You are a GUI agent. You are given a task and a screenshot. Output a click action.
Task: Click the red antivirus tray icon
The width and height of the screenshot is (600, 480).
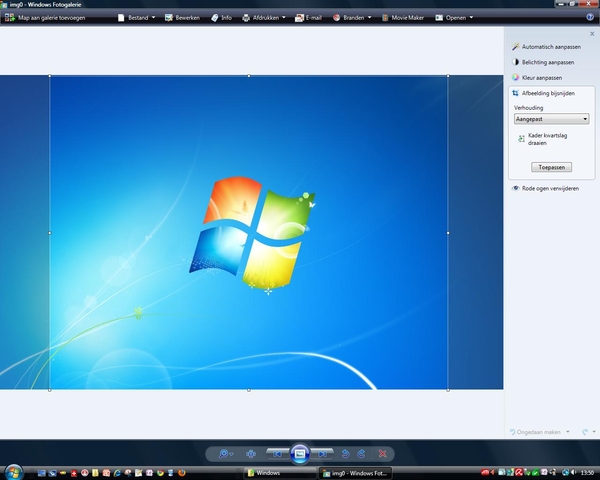click(519, 473)
